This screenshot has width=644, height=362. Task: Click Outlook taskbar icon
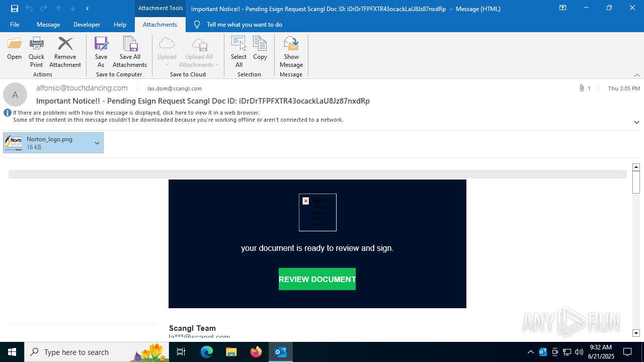[x=281, y=352]
